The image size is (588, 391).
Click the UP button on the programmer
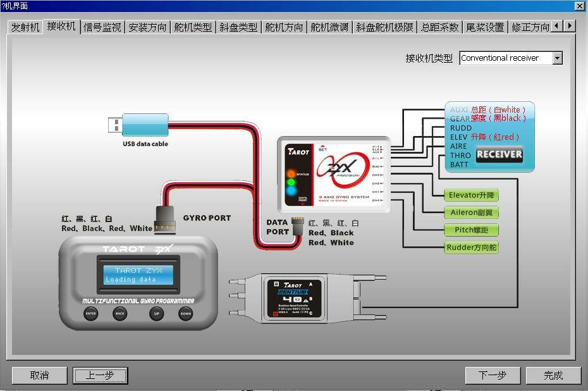(x=156, y=313)
